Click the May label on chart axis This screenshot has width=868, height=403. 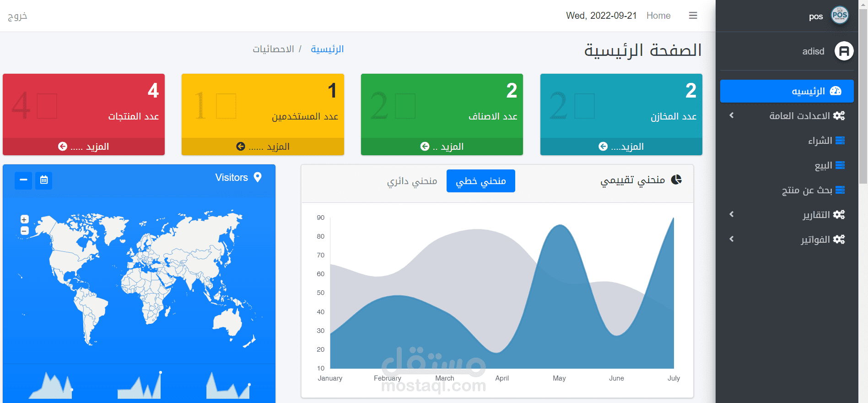(559, 378)
